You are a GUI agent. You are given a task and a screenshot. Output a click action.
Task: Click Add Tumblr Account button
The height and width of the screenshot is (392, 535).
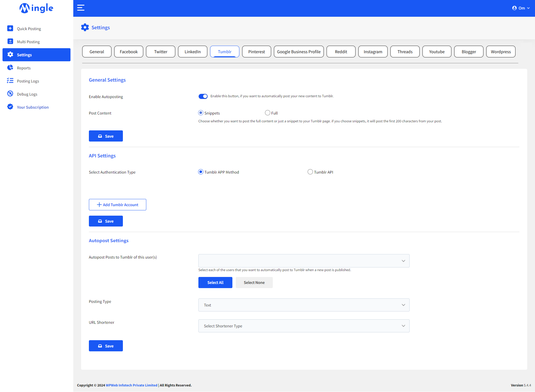(118, 204)
